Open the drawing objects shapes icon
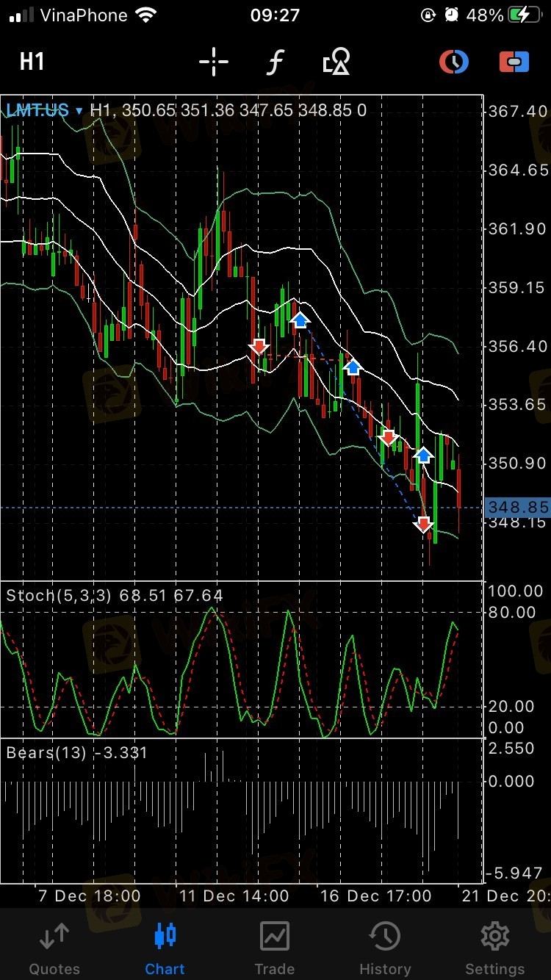Viewport: 551px width, 980px height. tap(337, 62)
